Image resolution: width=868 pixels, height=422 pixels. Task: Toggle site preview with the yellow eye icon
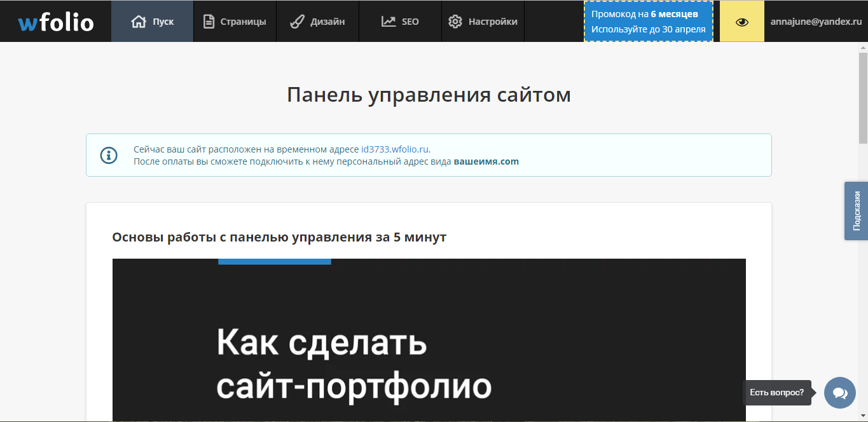741,21
